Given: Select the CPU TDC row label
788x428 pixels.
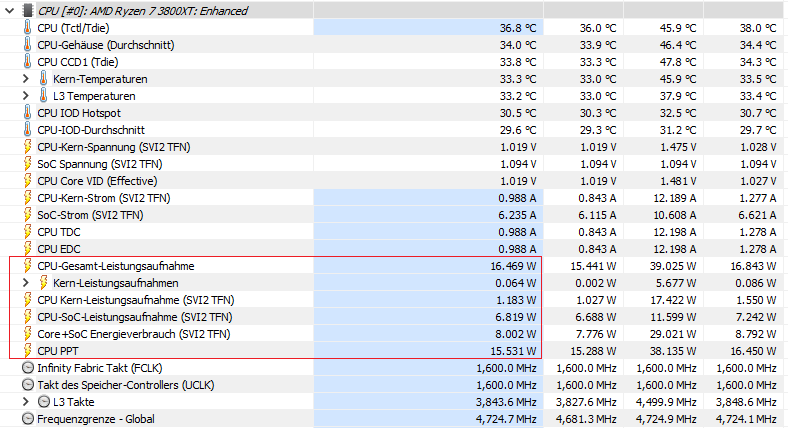Looking at the screenshot, I should coord(59,232).
